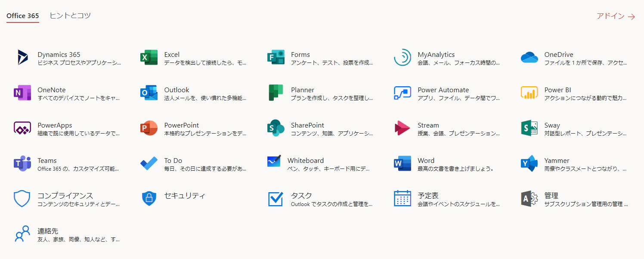Select the Office 365 tab

click(23, 16)
